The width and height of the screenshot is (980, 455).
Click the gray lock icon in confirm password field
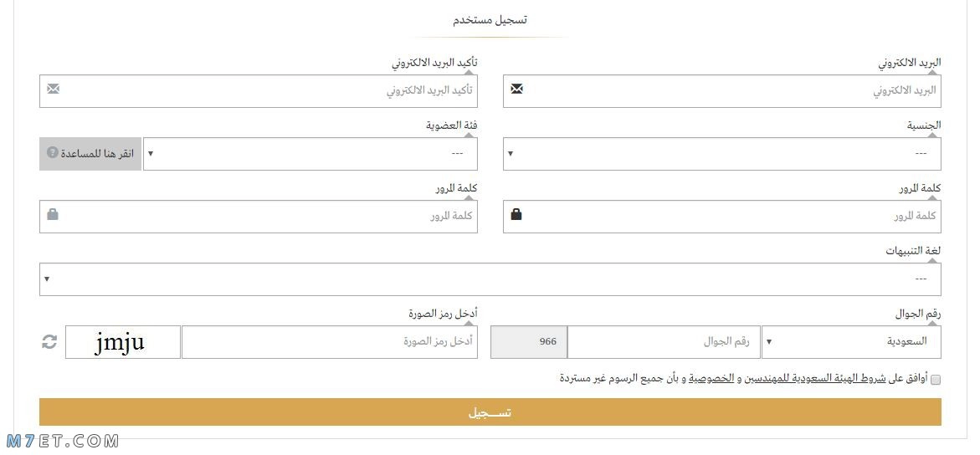tap(53, 214)
